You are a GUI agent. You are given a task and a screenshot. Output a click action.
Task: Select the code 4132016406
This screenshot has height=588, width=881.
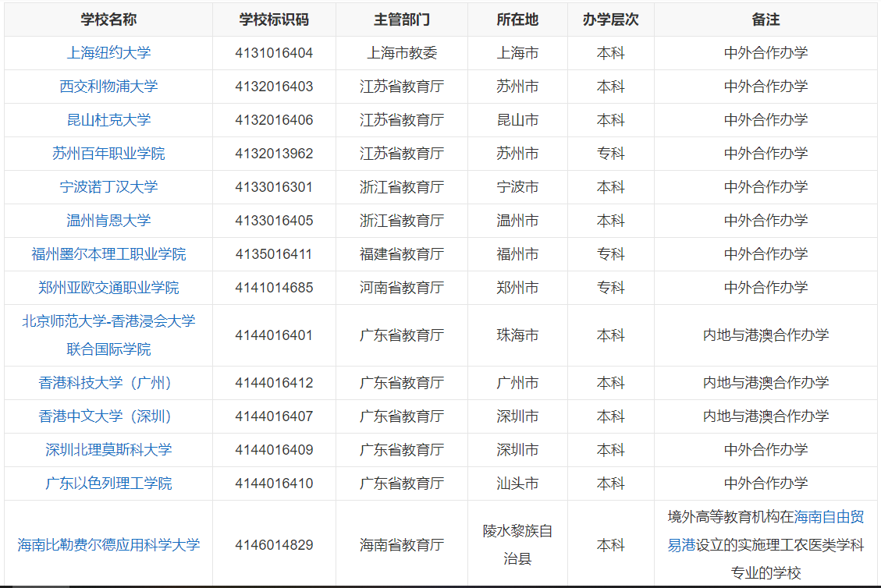[x=274, y=119]
